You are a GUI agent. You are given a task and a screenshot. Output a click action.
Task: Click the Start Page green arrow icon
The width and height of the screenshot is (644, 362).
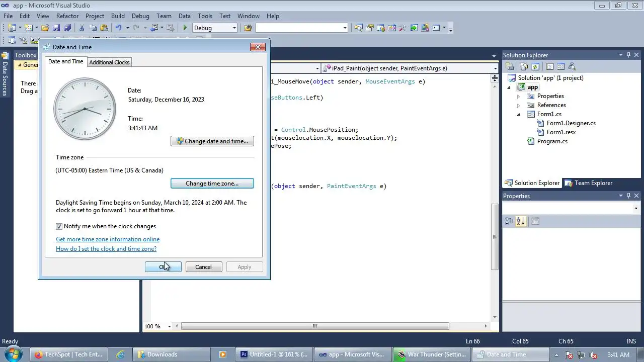pyautogui.click(x=414, y=28)
